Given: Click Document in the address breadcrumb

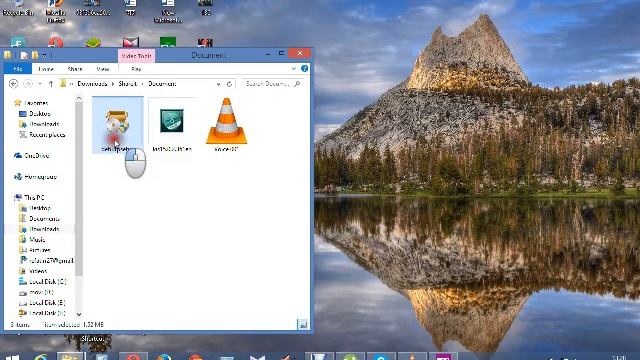Looking at the screenshot, I should point(162,84).
